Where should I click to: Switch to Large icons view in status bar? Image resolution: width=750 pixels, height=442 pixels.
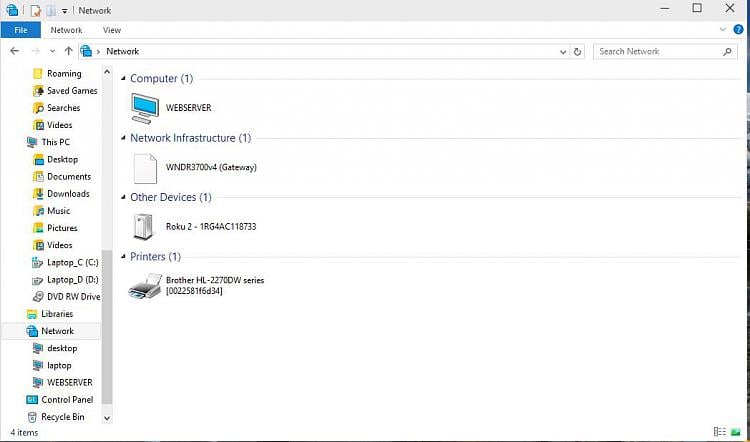click(x=736, y=432)
